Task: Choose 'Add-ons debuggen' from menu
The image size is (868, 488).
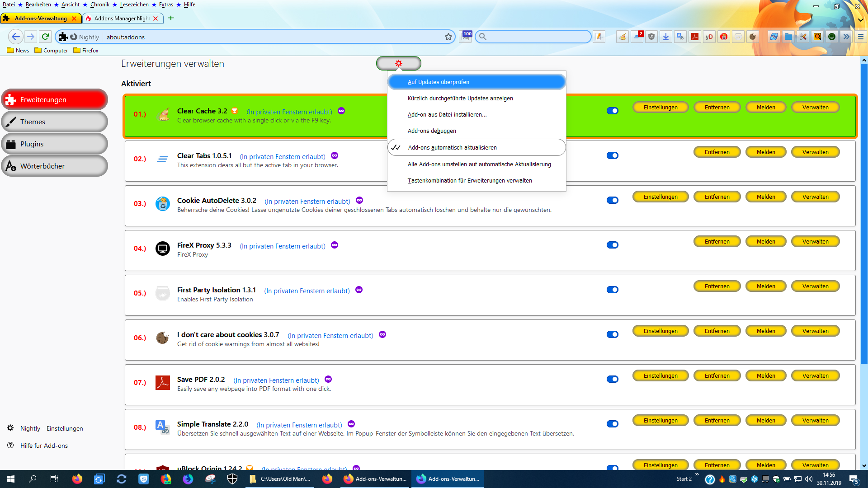Action: (x=432, y=131)
